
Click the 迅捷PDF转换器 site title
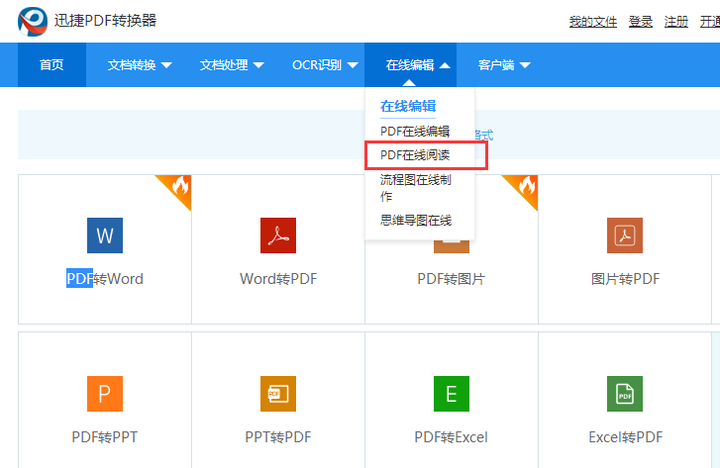point(105,21)
